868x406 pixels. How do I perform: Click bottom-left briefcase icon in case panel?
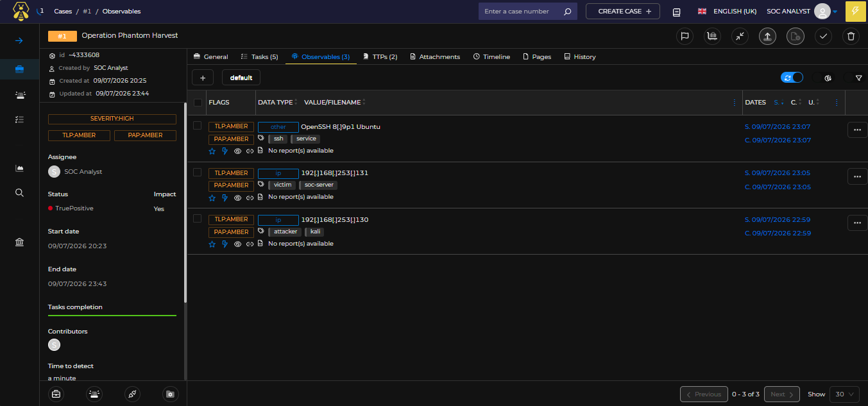56,394
